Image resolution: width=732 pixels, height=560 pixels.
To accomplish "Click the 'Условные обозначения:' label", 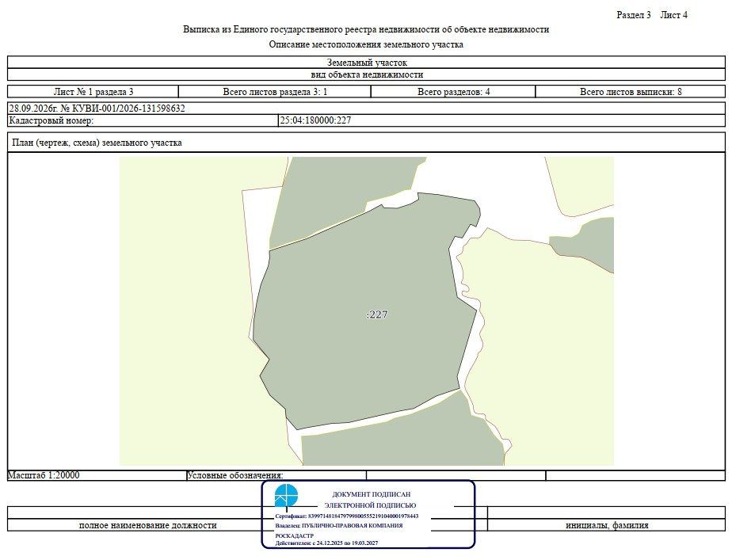I will tap(234, 475).
